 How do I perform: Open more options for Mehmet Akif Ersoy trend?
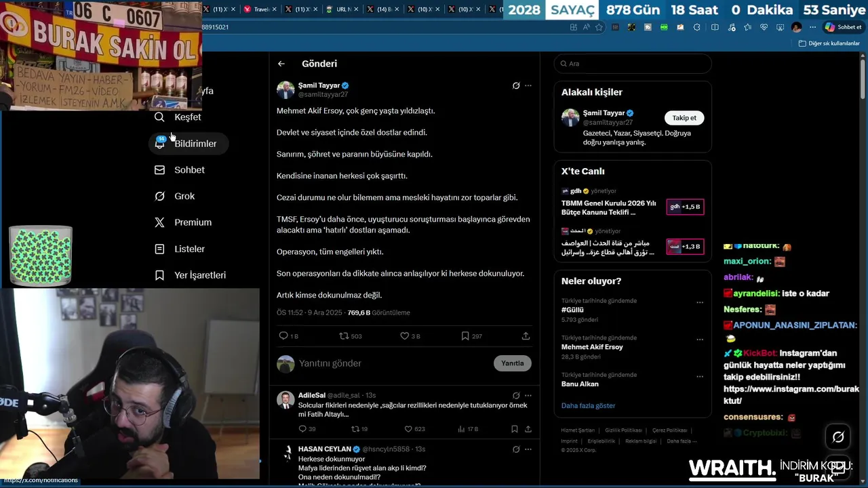pos(700,340)
